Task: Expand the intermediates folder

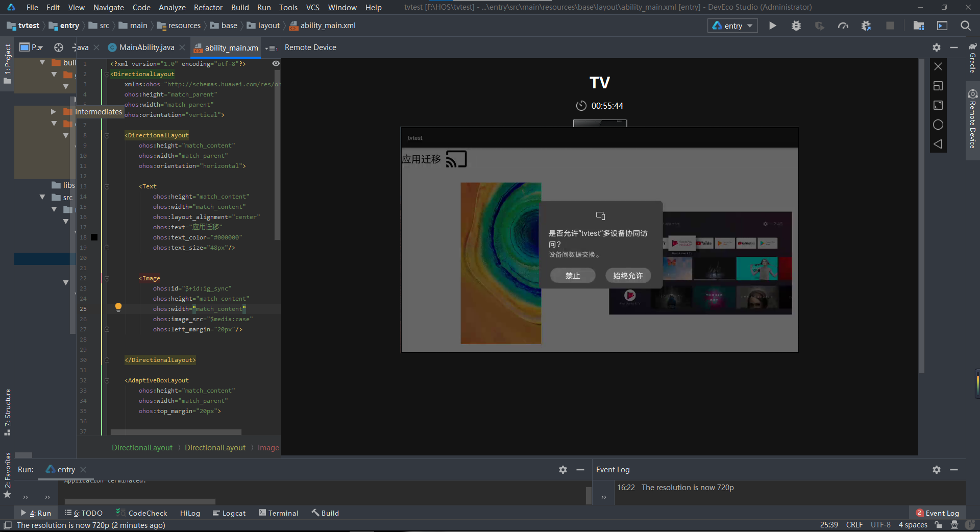Action: [53, 111]
